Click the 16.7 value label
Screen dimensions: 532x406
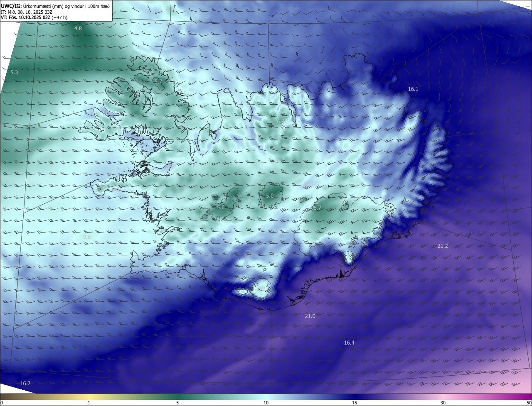pos(25,383)
